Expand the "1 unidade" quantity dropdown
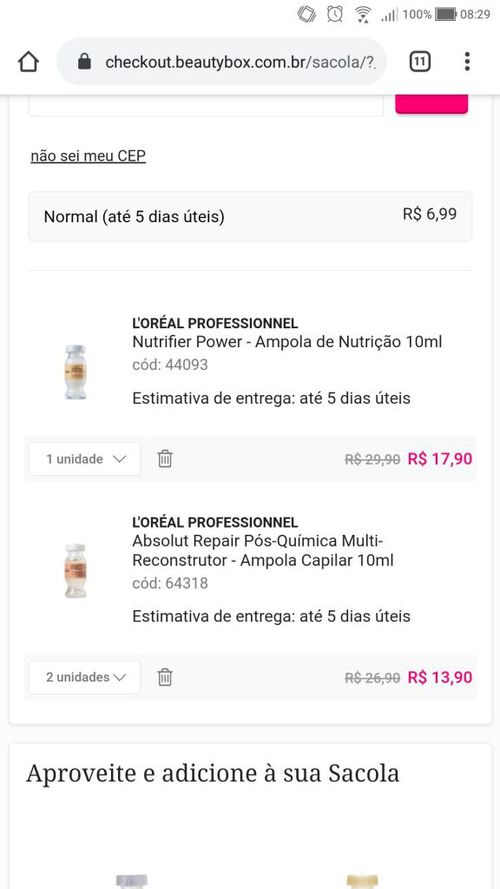This screenshot has height=889, width=500. click(84, 459)
